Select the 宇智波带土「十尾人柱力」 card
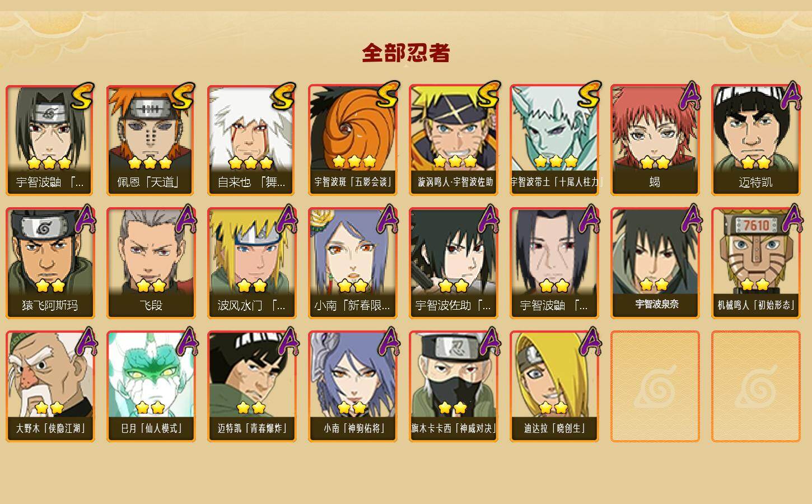The width and height of the screenshot is (812, 504). coord(554,140)
